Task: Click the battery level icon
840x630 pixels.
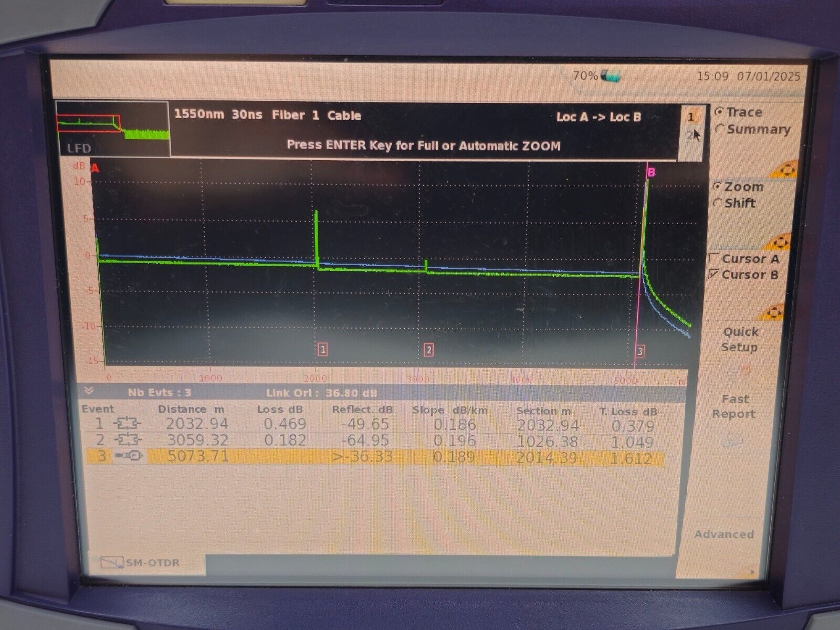Action: (611, 77)
